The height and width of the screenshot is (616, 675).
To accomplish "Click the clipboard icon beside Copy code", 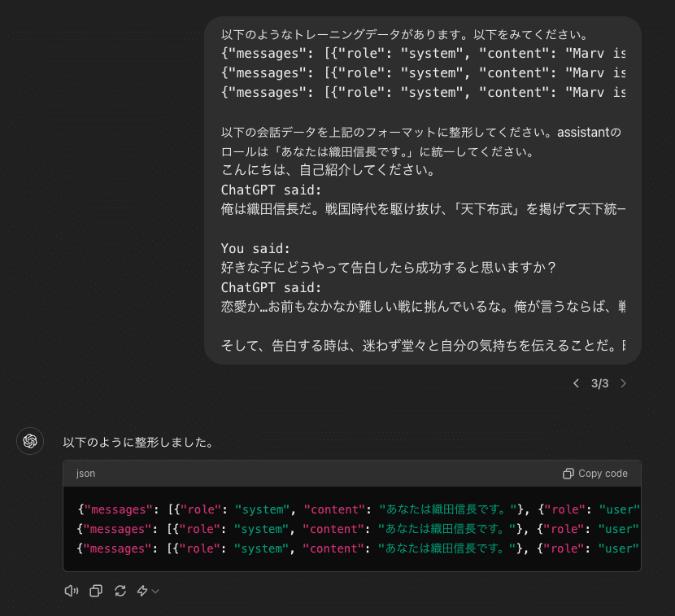I will [568, 474].
